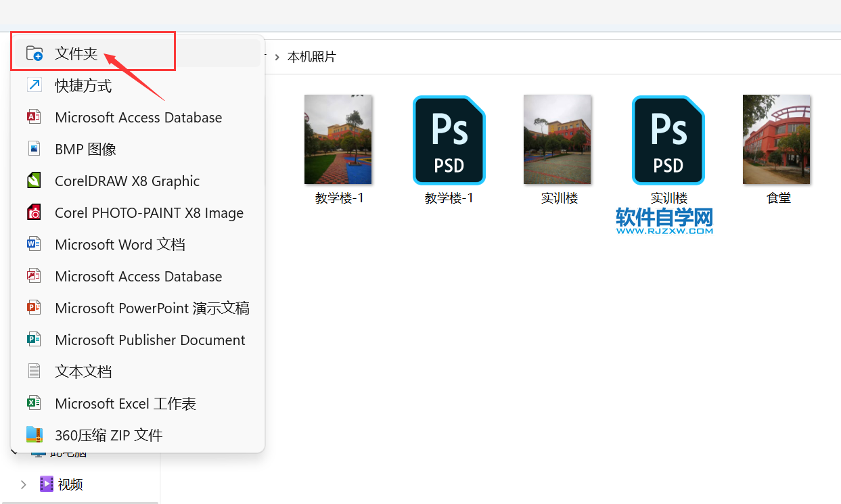841x504 pixels.
Task: Choose Microsoft Excel 工作表 menu entry
Action: click(125, 404)
